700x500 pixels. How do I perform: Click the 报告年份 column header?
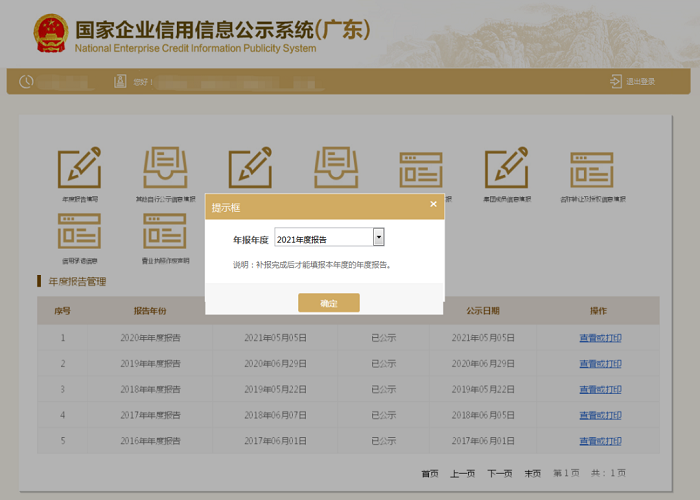[150, 310]
